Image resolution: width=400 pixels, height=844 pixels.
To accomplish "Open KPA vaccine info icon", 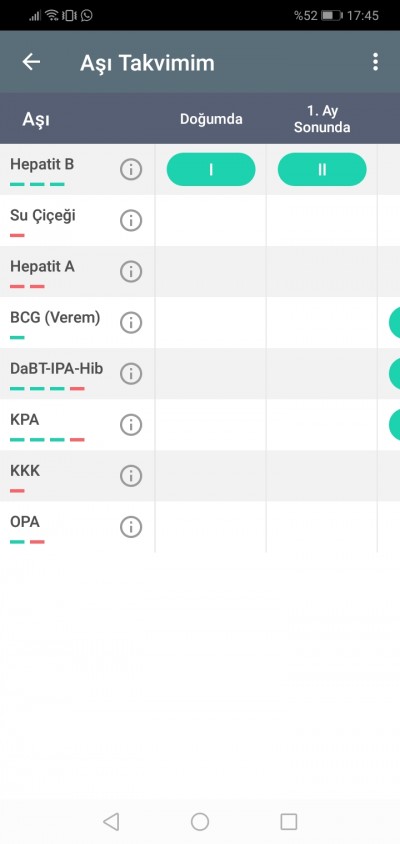I will (x=131, y=425).
